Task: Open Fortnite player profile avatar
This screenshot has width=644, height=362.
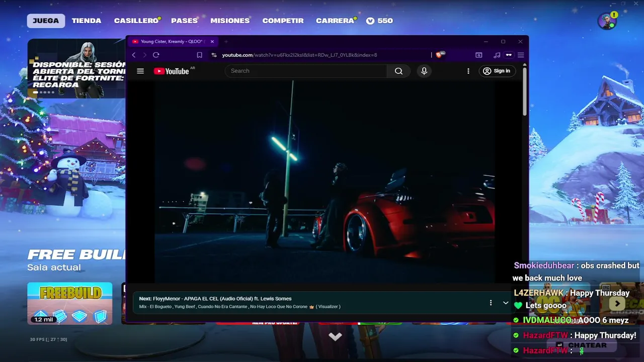Action: pos(607,21)
